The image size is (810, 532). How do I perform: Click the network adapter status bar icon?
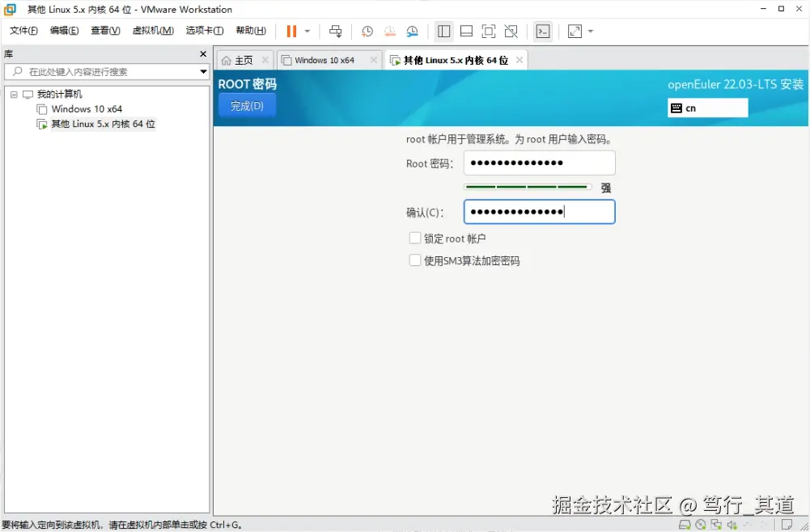pyautogui.click(x=716, y=525)
